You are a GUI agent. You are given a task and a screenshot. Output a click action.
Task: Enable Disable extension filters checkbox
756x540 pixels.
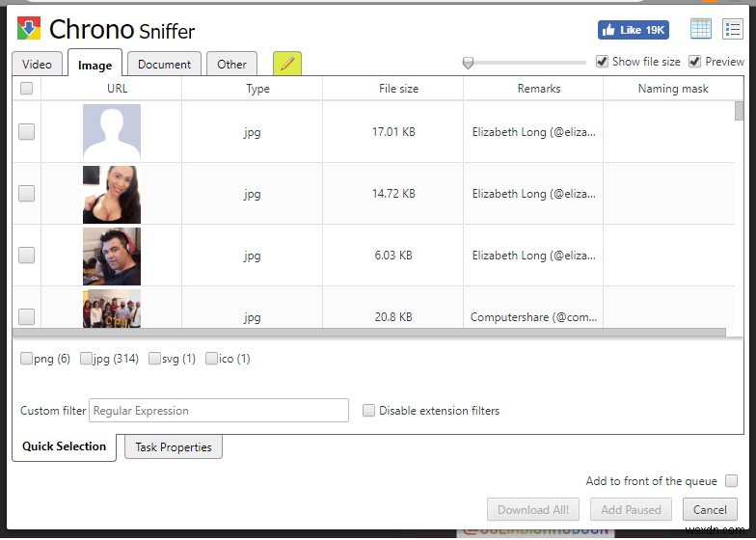point(368,411)
